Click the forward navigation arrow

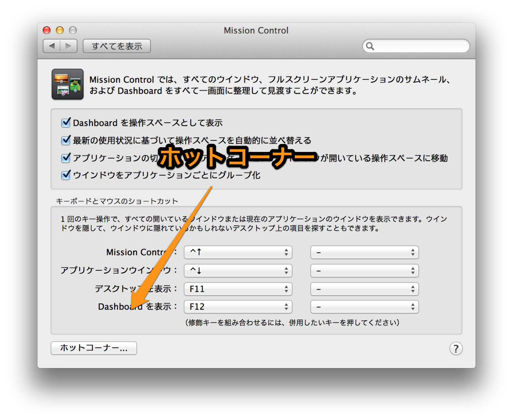click(69, 46)
